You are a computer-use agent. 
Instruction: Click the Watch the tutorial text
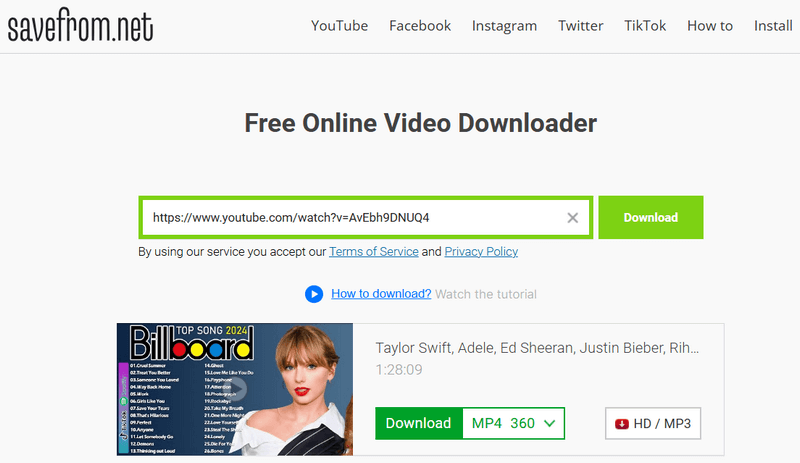[x=486, y=295]
